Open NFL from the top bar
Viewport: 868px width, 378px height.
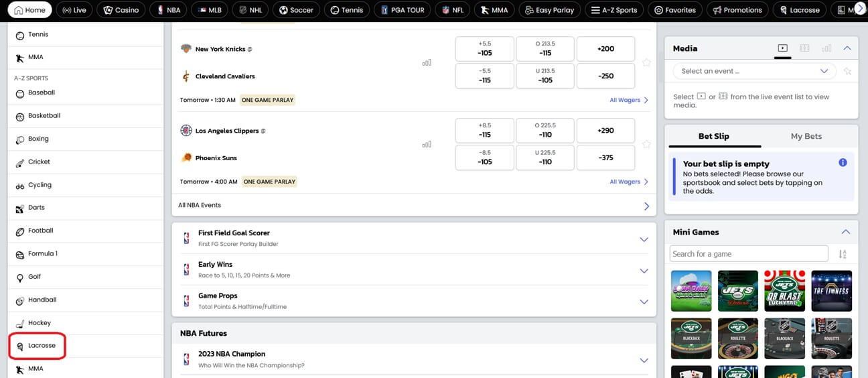[x=453, y=10]
